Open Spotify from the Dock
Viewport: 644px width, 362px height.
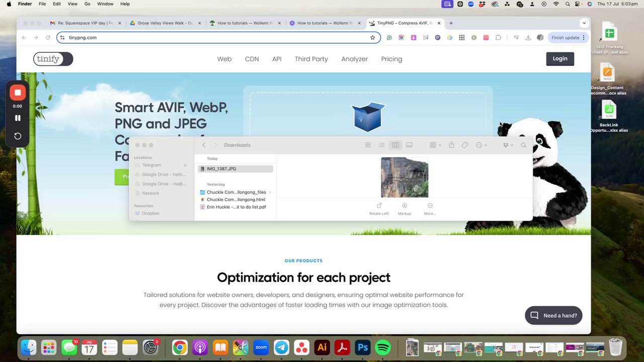tap(383, 347)
